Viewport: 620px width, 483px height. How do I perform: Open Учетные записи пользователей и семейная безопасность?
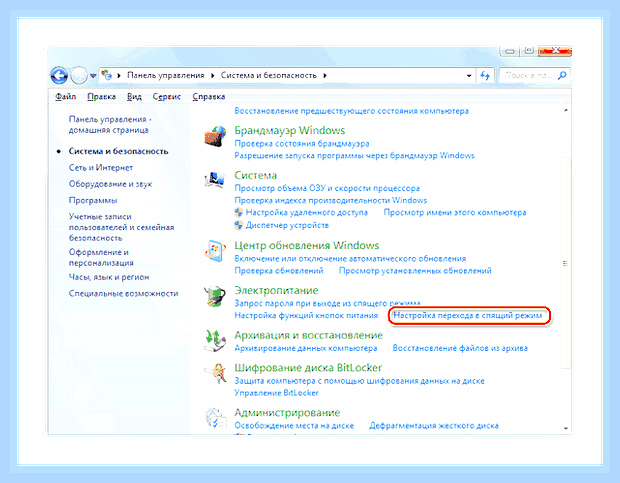coord(121,227)
